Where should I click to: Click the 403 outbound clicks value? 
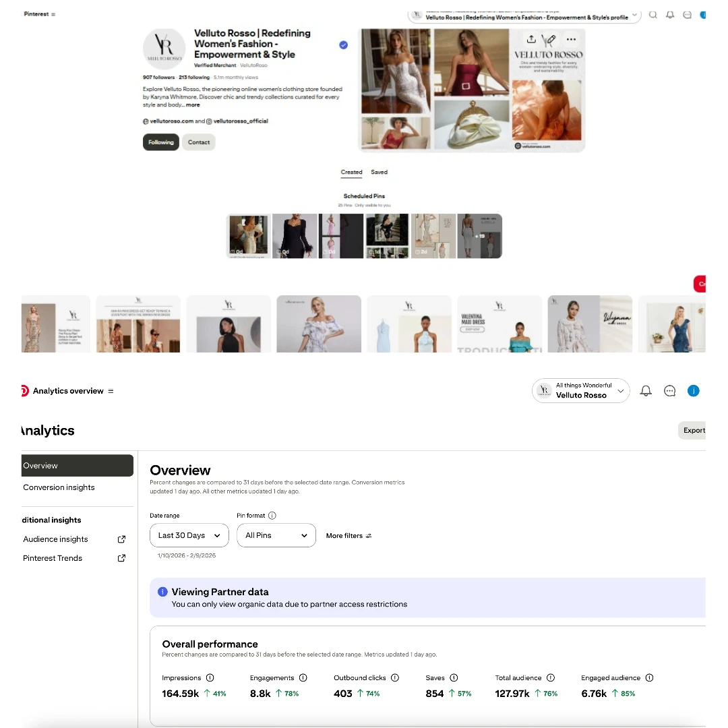pos(343,694)
